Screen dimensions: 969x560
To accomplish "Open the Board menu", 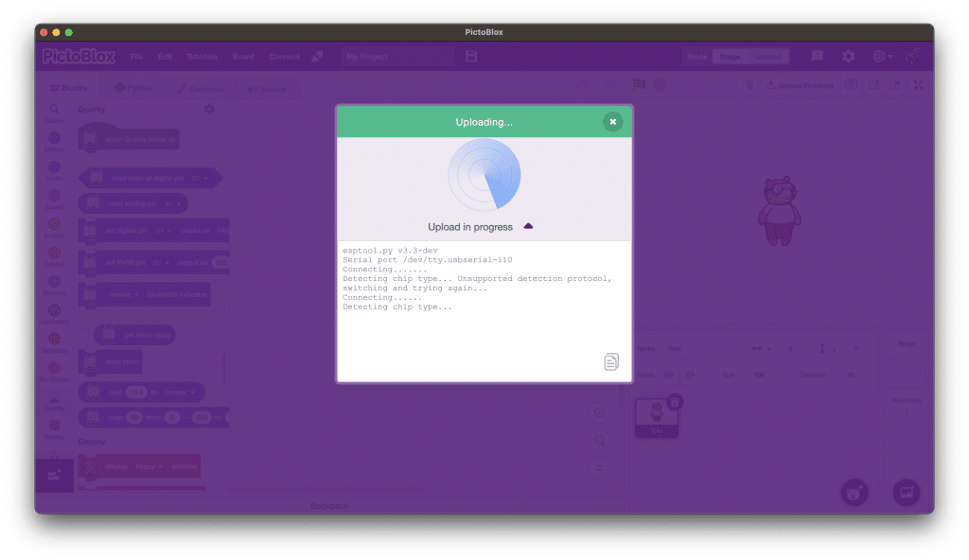I will point(243,56).
